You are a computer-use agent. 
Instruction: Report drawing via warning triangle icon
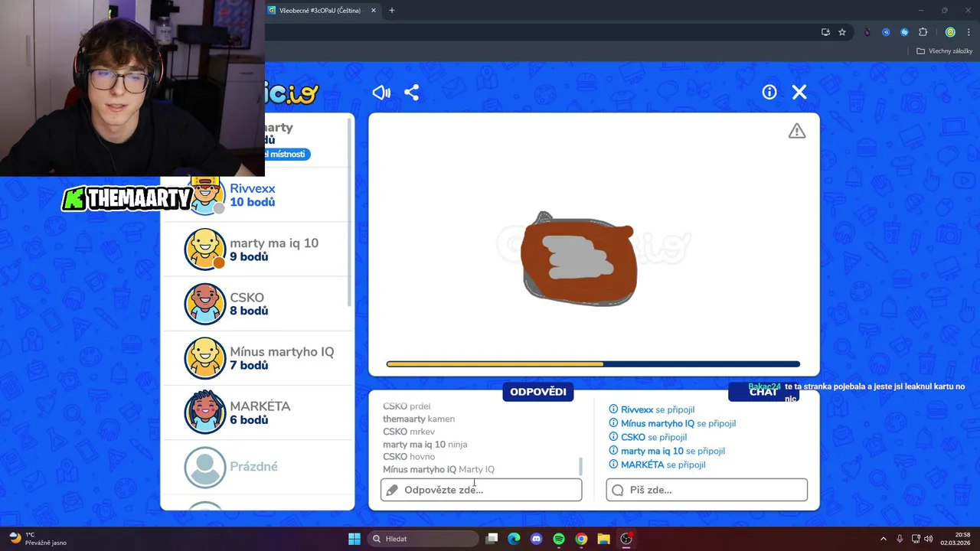[797, 131]
